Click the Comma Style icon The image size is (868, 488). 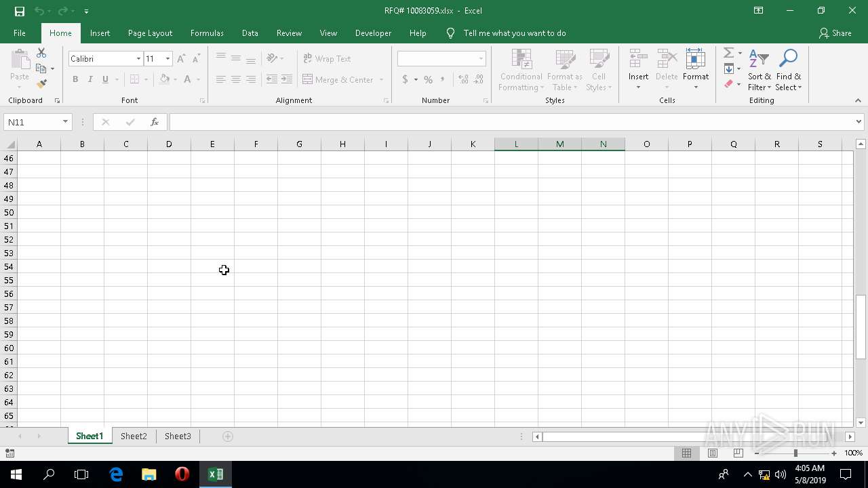tap(443, 79)
